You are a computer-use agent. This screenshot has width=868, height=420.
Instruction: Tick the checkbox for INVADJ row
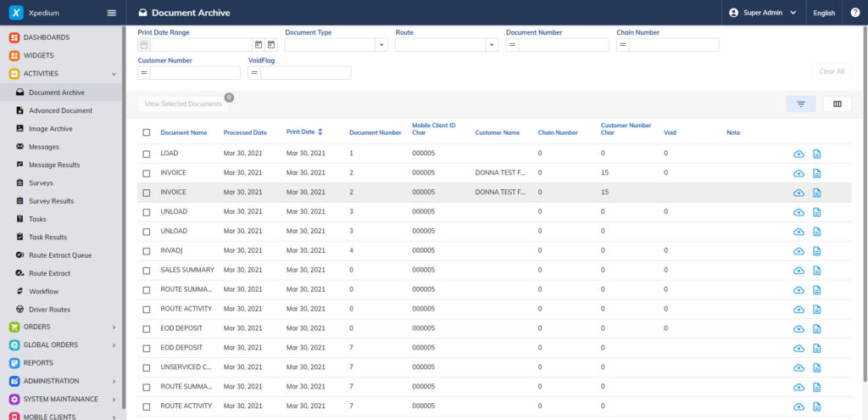point(147,251)
